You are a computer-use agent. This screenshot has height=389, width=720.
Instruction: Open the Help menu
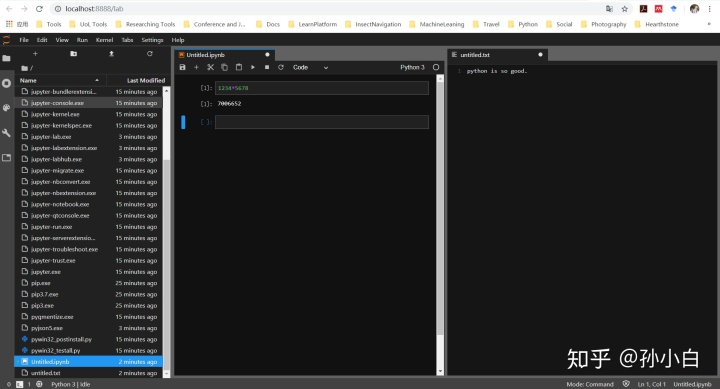[178, 40]
